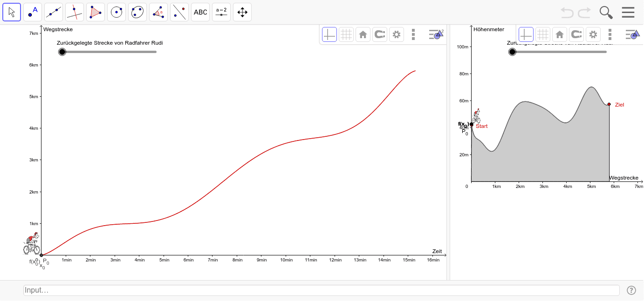Reset right view with home icon

560,34
